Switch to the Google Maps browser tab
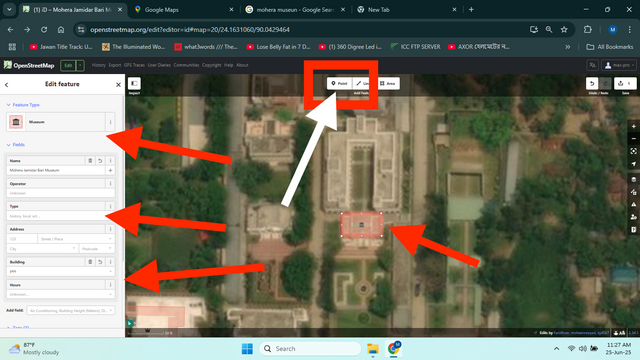The width and height of the screenshot is (640, 360). (x=184, y=9)
